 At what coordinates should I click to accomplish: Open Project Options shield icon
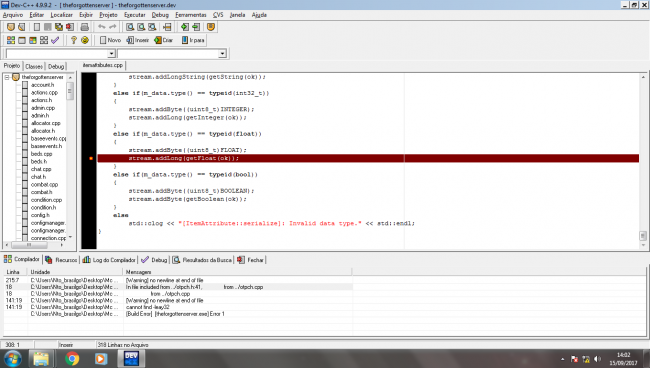[211, 27]
